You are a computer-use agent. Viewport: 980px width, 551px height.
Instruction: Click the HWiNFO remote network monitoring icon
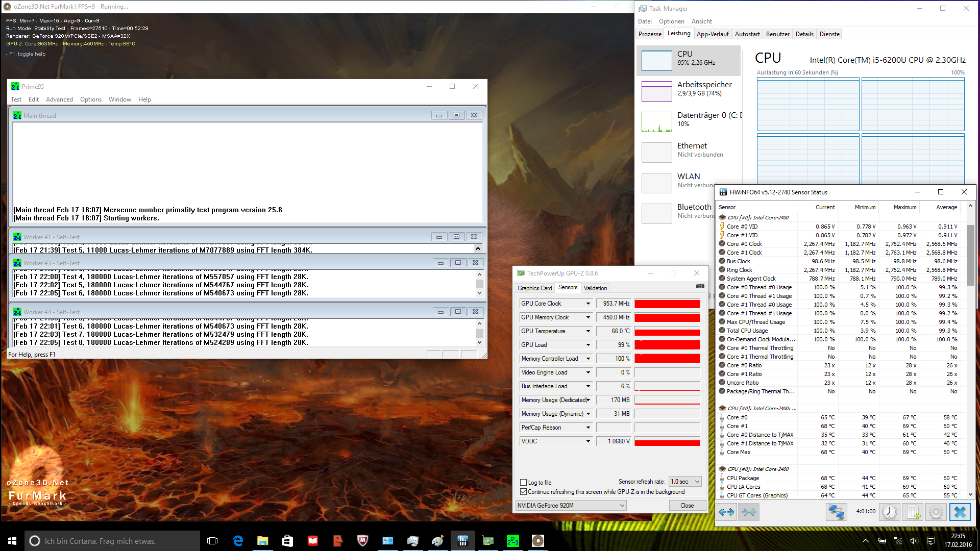[836, 512]
